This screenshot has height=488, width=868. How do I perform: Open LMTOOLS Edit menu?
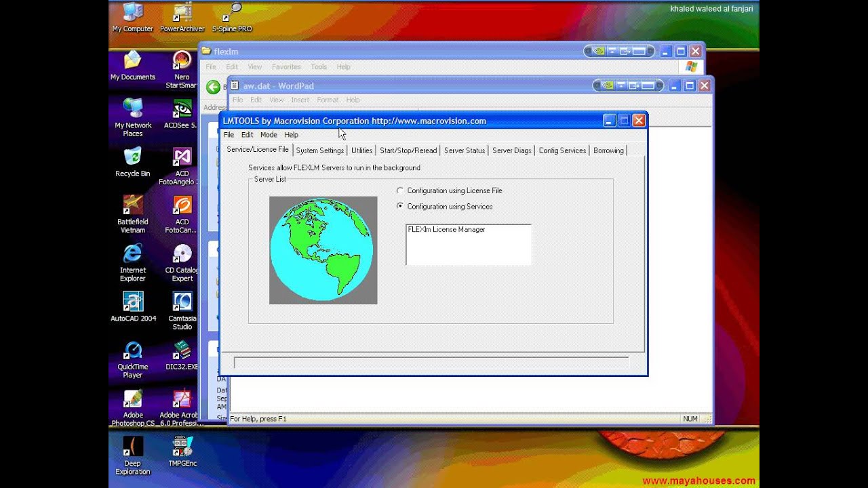[247, 135]
